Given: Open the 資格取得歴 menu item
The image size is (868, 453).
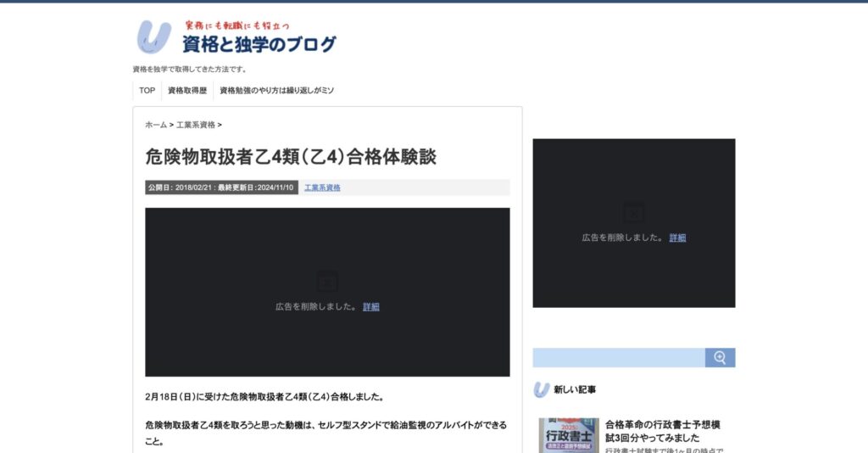Looking at the screenshot, I should point(187,90).
